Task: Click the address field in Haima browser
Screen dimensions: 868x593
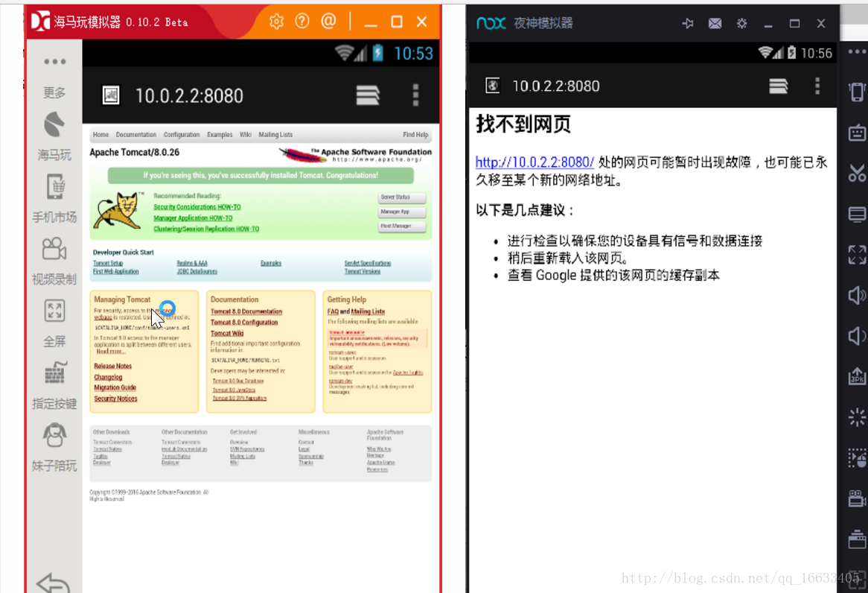Action: [189, 96]
